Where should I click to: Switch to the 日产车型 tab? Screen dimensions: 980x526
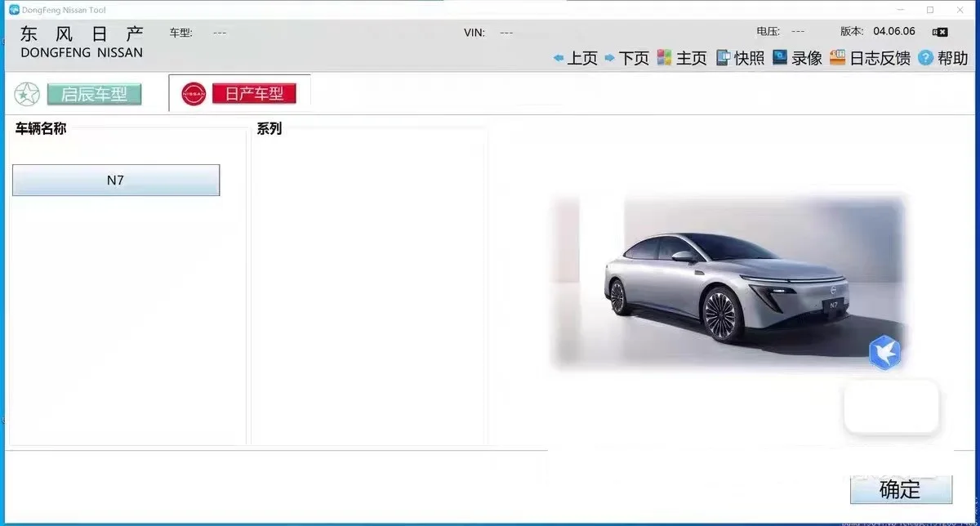click(254, 93)
